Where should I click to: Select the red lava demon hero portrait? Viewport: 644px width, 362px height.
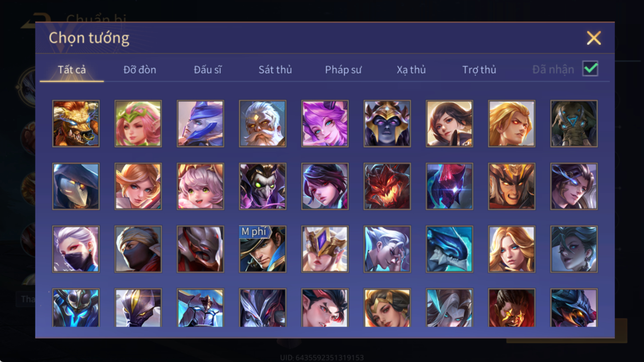point(387,186)
